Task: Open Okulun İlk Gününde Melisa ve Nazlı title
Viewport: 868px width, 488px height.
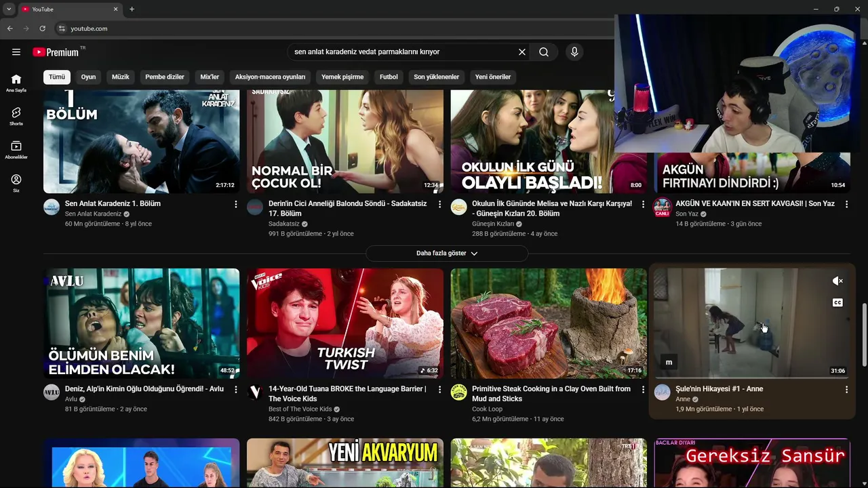Action: point(552,208)
